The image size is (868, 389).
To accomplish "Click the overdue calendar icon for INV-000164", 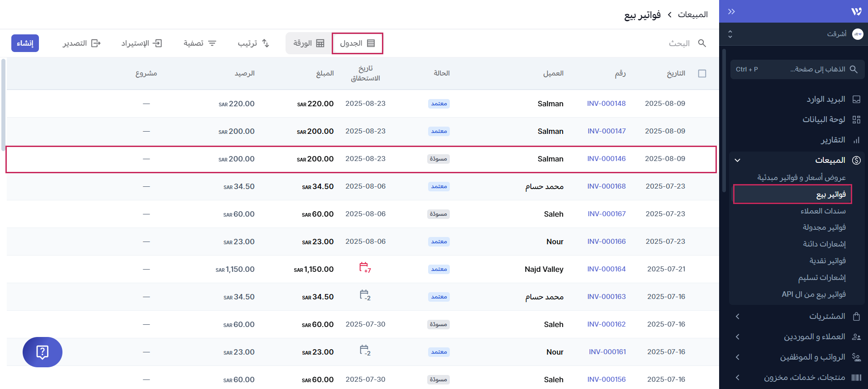I will (x=365, y=268).
